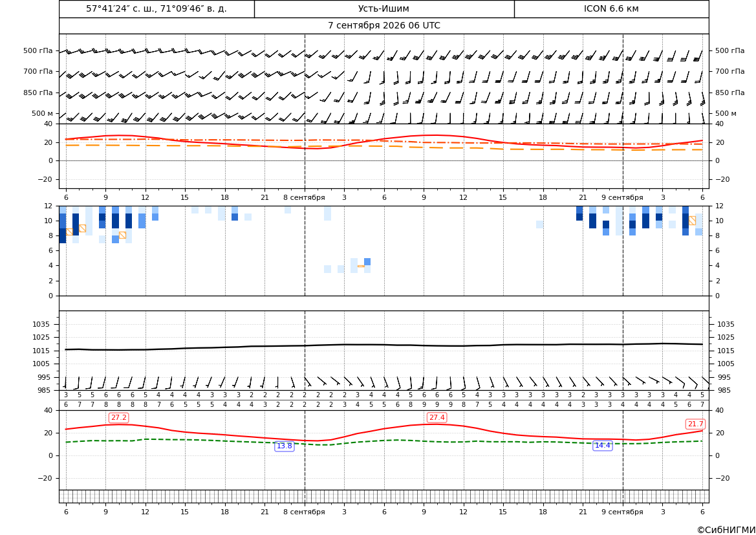756x535 pixels.
Task: Click the red 21.7 temperature label
Action: pyautogui.click(x=695, y=424)
